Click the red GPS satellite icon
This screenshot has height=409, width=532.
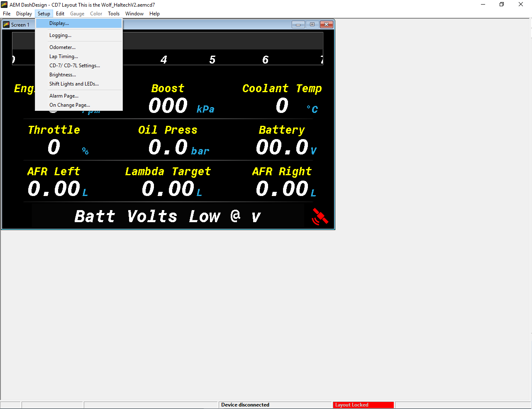pyautogui.click(x=320, y=216)
